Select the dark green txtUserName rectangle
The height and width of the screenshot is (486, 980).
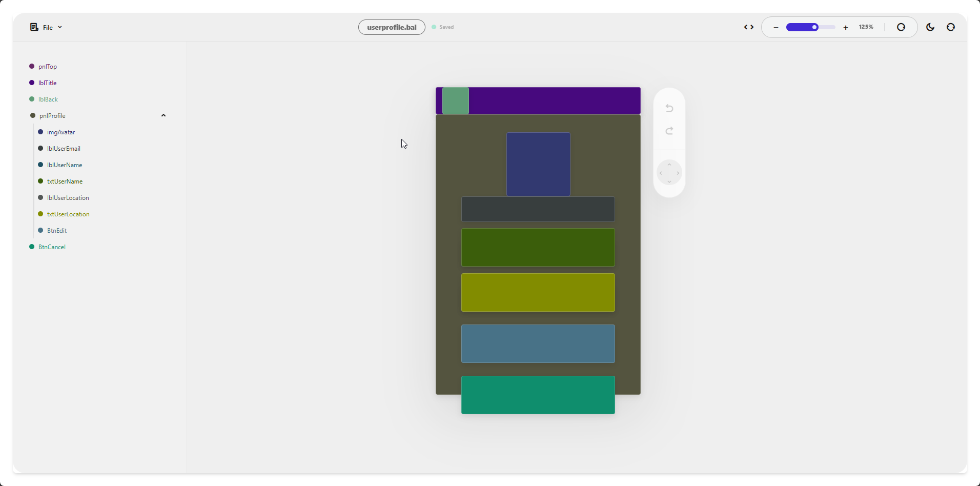538,247
